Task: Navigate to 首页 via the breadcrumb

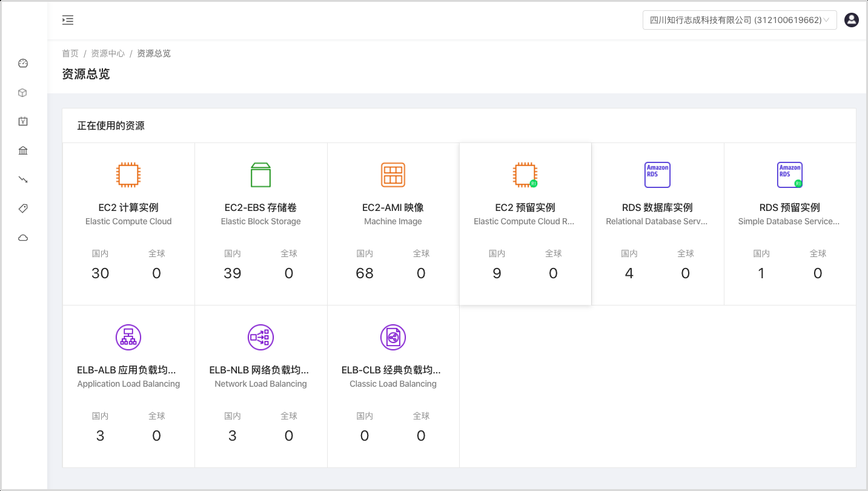Action: pos(70,53)
